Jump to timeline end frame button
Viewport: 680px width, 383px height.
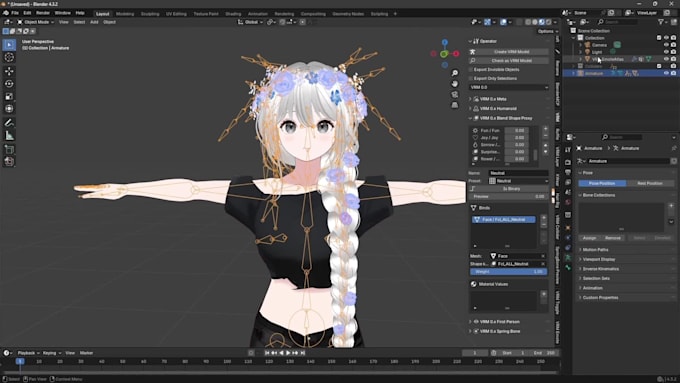302,353
